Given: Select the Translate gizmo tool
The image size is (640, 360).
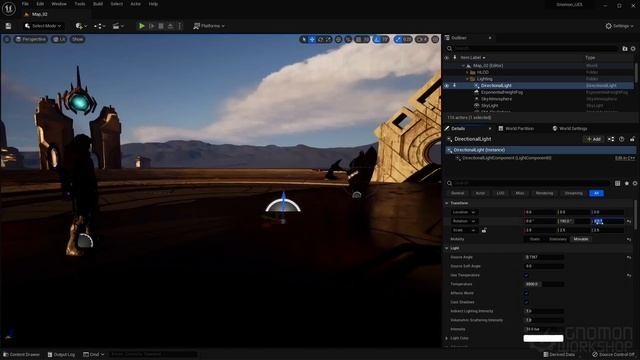Looking at the screenshot, I should click(312, 39).
